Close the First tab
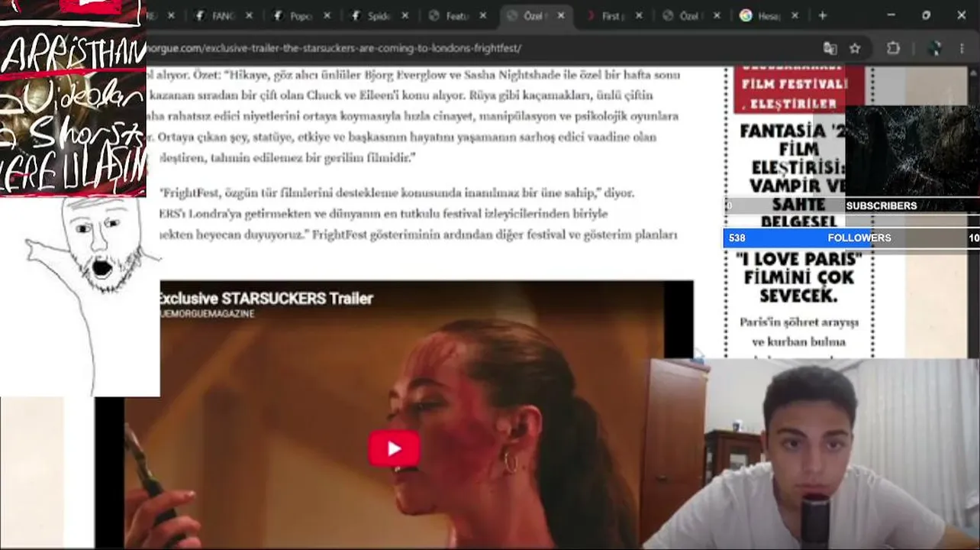980x550 pixels. click(639, 15)
